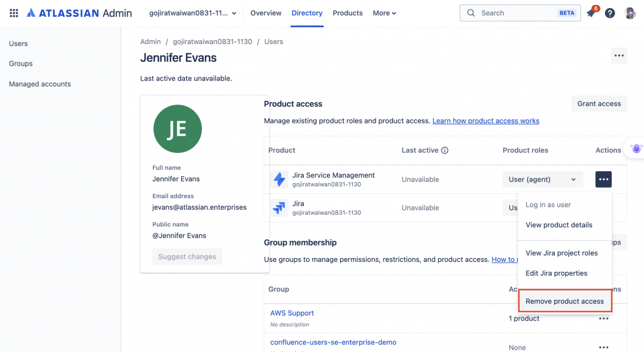Image resolution: width=644 pixels, height=352 pixels.
Task: Switch to the Products tab
Action: (x=347, y=13)
